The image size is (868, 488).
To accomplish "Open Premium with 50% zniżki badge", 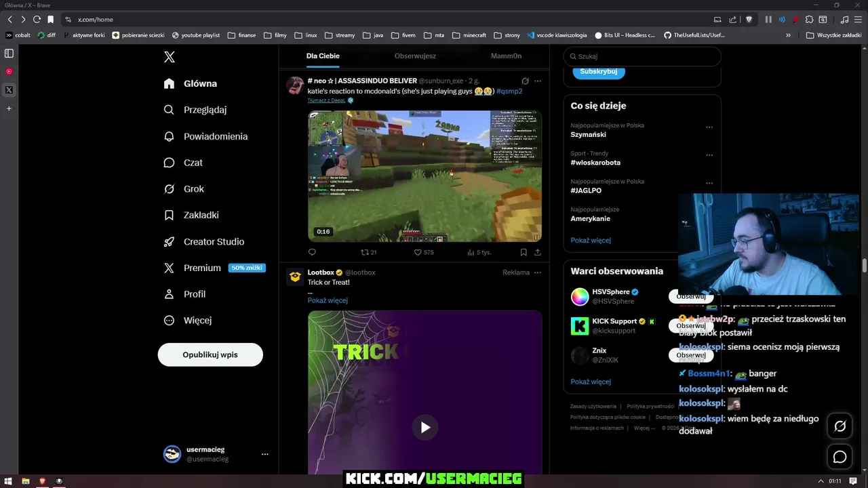I will click(x=214, y=268).
